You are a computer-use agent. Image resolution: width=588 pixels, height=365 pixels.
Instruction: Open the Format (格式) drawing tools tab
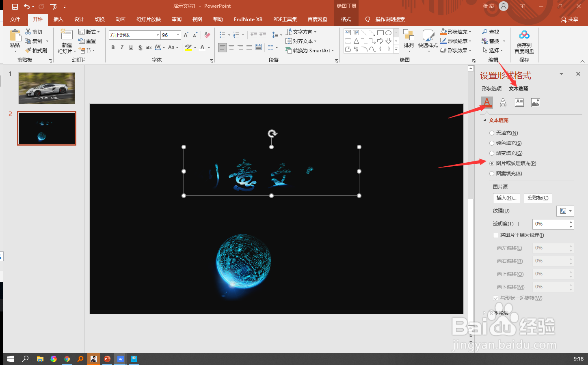[x=346, y=19]
